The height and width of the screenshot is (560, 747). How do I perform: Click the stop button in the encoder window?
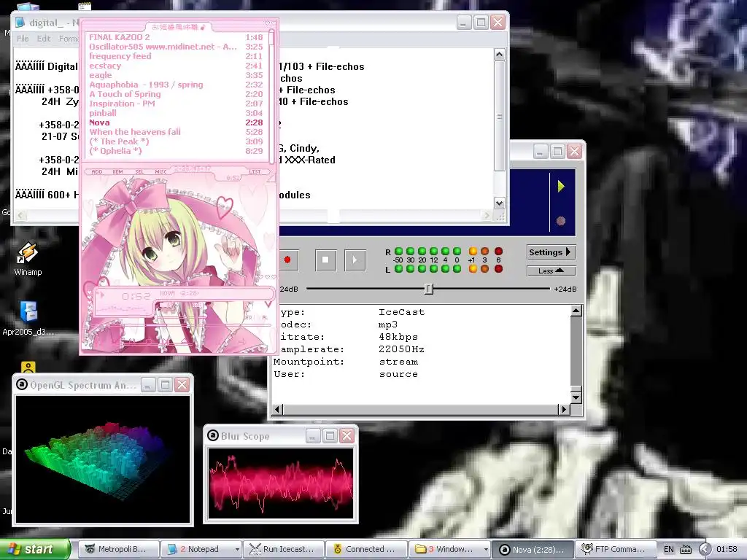(326, 260)
